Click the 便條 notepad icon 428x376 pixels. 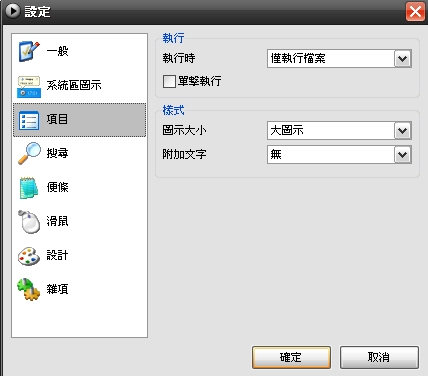28,188
